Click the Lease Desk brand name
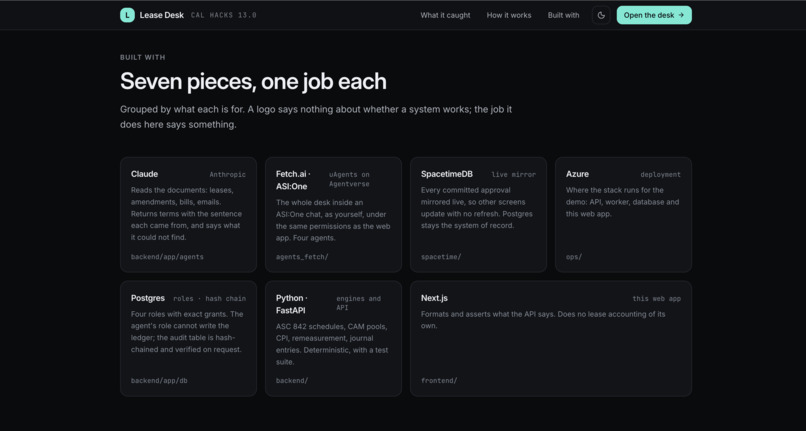Image resolution: width=806 pixels, height=431 pixels. tap(161, 15)
